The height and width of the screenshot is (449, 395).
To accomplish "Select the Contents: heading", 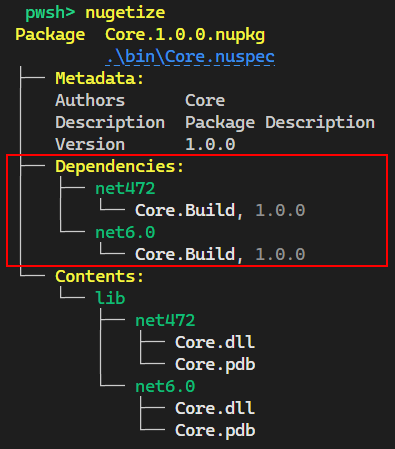I will (x=100, y=276).
